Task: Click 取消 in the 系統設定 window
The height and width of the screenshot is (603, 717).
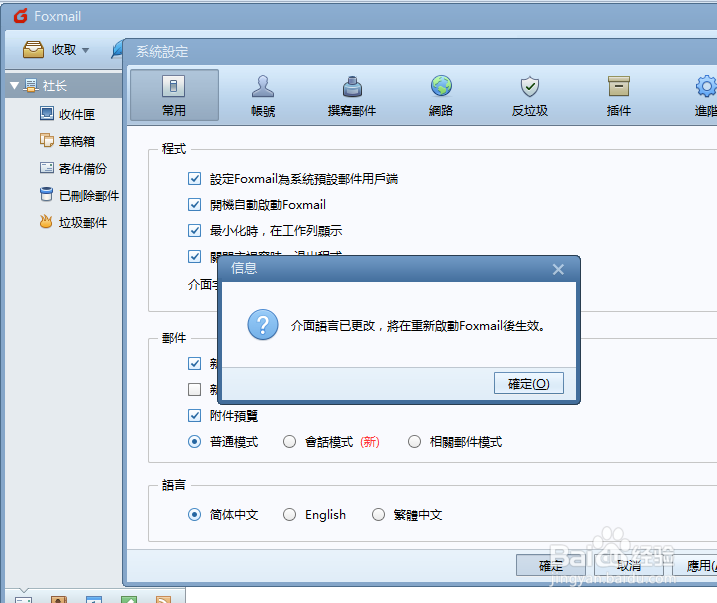Action: [629, 566]
